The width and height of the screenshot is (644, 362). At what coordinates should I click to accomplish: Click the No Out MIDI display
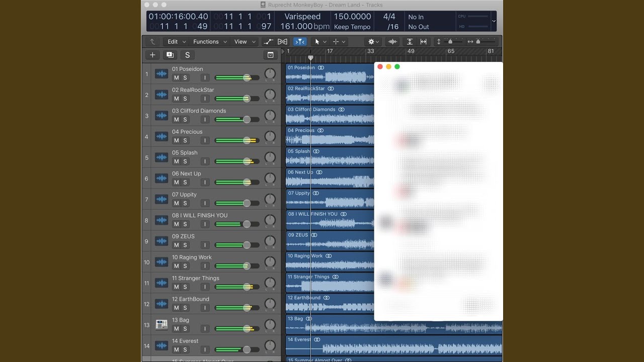tap(419, 27)
